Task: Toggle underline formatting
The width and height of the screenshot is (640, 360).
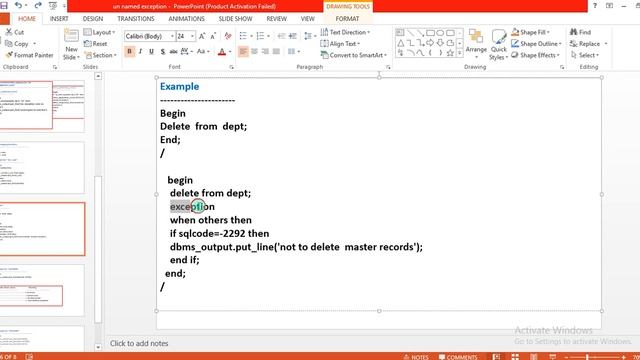Action: (x=151, y=51)
